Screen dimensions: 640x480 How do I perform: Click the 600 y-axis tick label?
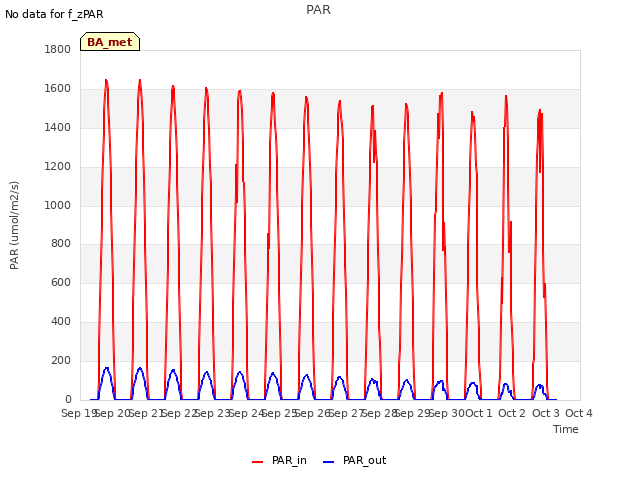[x=61, y=282]
